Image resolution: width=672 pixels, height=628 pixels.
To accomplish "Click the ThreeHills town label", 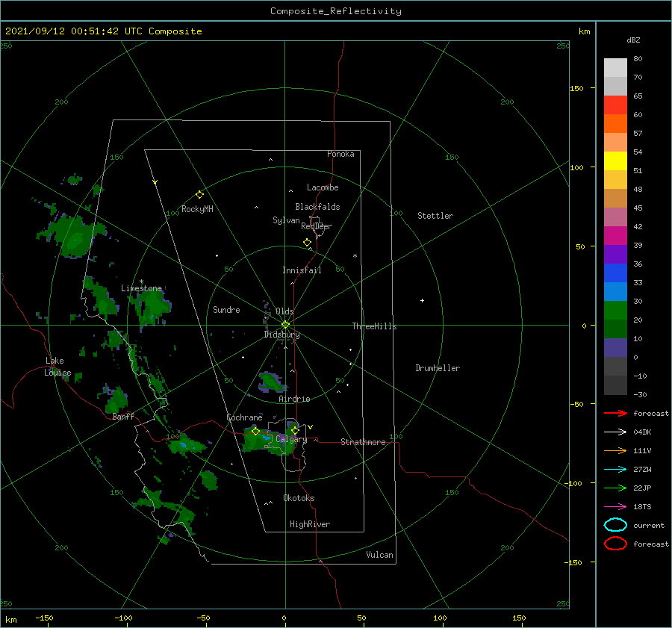I will pyautogui.click(x=374, y=326).
